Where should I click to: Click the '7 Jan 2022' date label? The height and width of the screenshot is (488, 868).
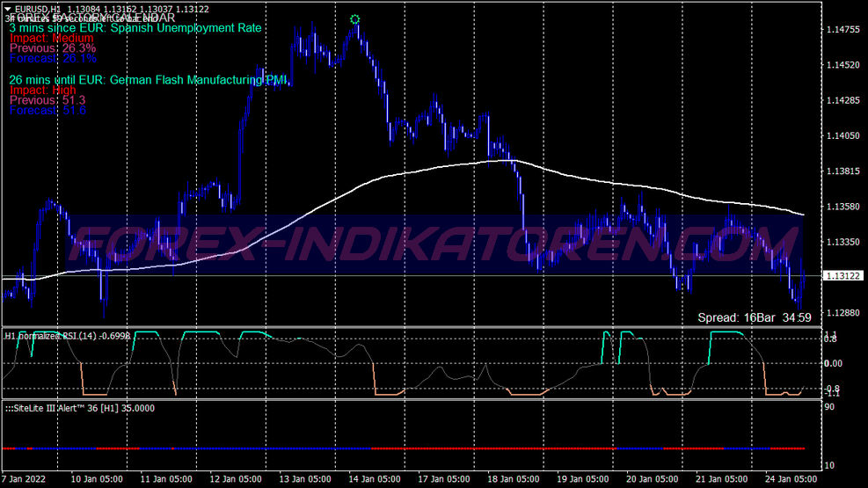[x=24, y=478]
